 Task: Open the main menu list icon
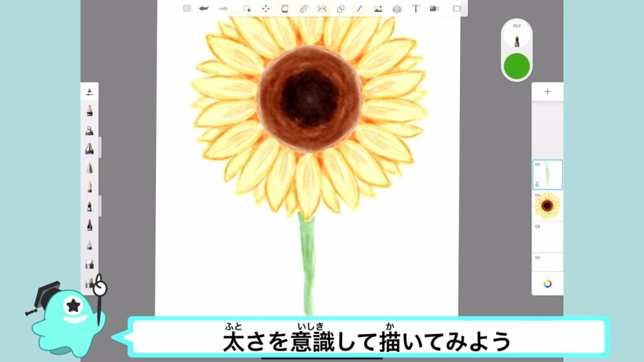(187, 9)
